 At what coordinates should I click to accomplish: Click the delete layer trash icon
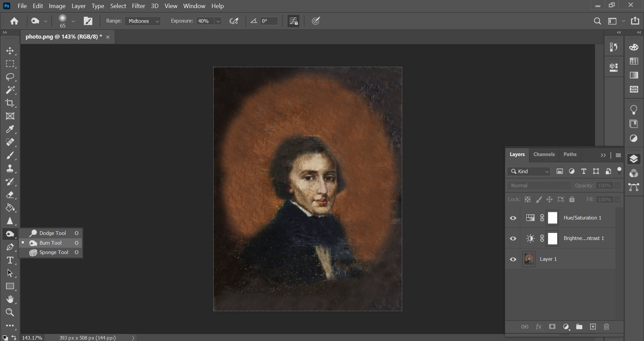coord(606,327)
